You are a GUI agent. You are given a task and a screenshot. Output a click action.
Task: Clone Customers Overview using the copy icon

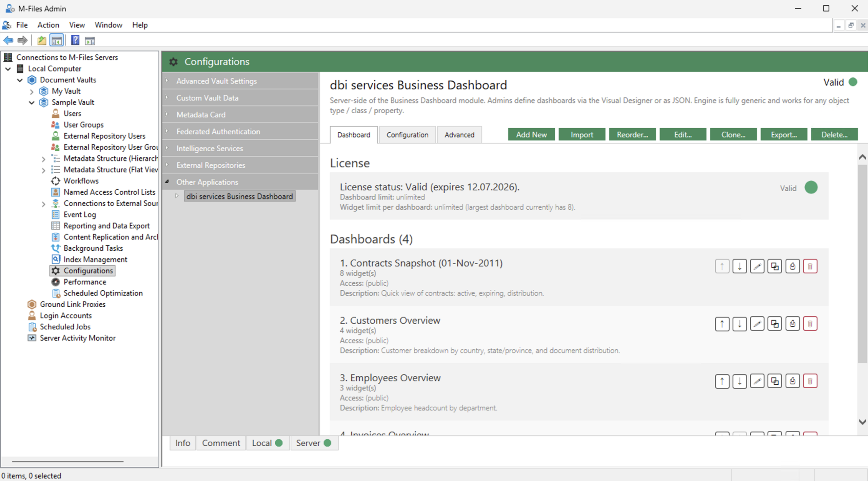point(775,324)
